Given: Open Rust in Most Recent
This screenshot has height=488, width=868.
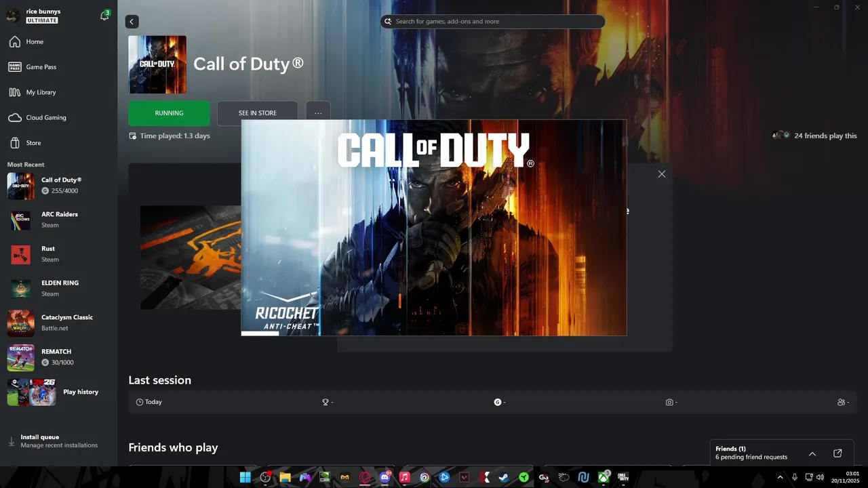Looking at the screenshot, I should [x=59, y=254].
